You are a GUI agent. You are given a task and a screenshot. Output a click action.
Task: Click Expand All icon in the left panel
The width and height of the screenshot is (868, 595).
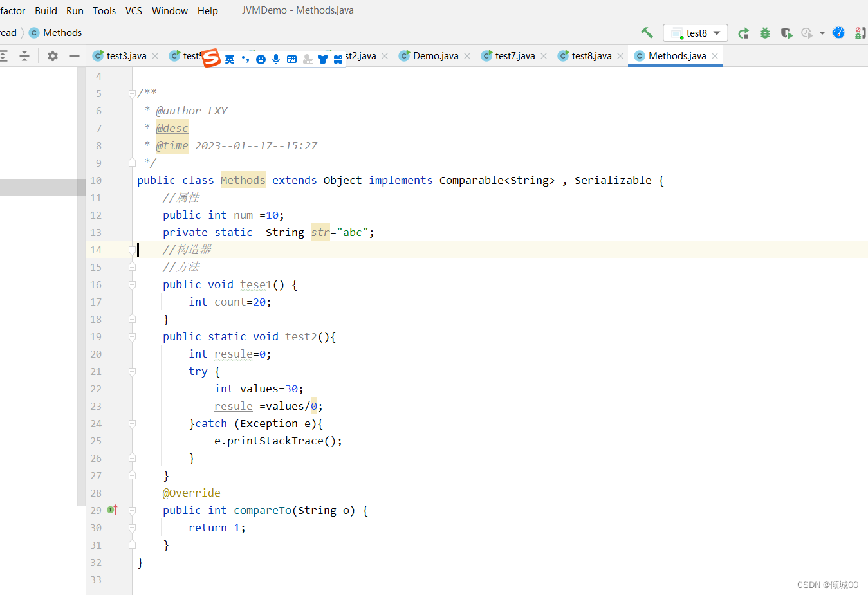pos(4,56)
